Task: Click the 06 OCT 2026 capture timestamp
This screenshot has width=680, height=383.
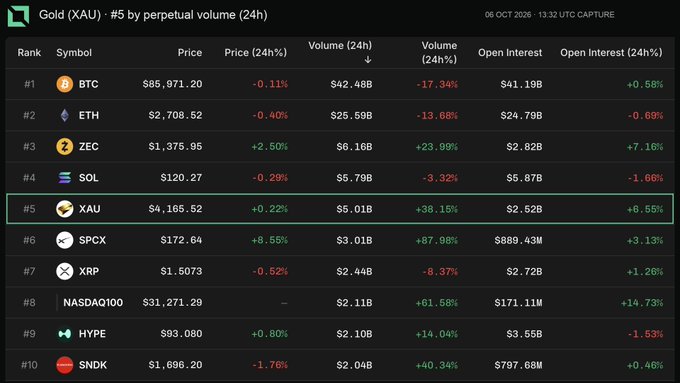Action: [549, 15]
